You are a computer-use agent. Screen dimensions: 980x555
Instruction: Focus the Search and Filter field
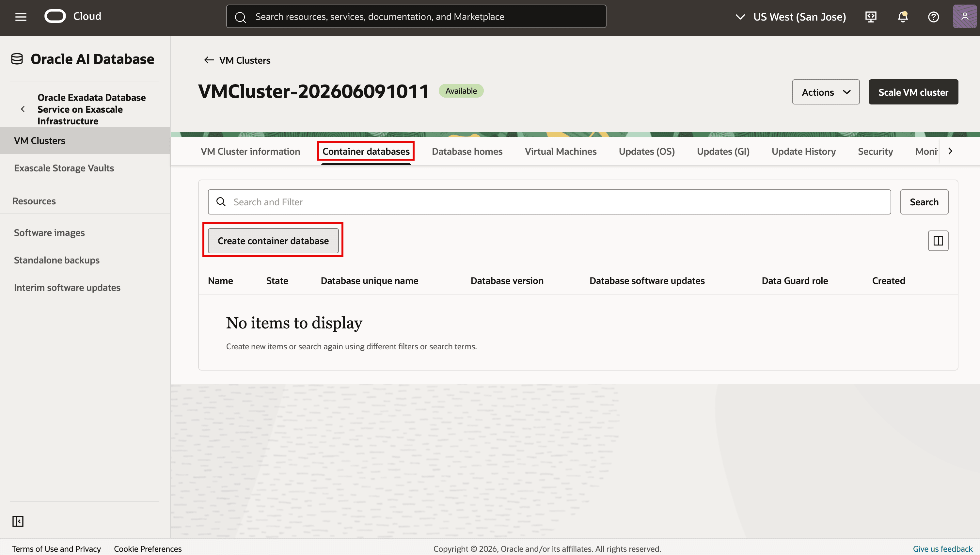click(549, 202)
